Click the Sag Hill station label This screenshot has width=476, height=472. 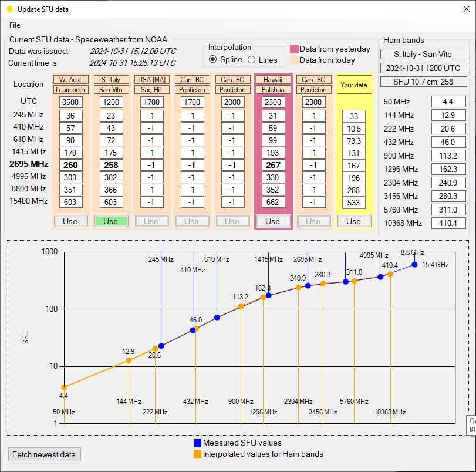tap(151, 90)
